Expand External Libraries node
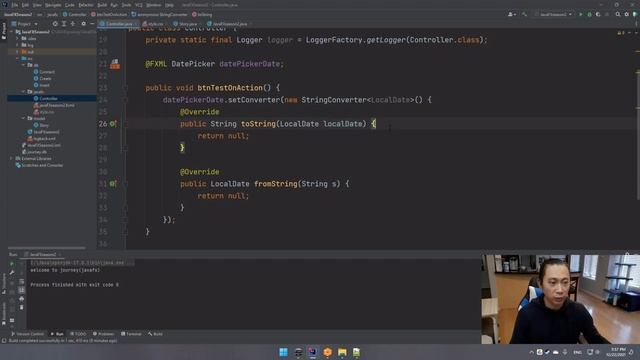Image resolution: width=640 pixels, height=360 pixels. [x=12, y=158]
